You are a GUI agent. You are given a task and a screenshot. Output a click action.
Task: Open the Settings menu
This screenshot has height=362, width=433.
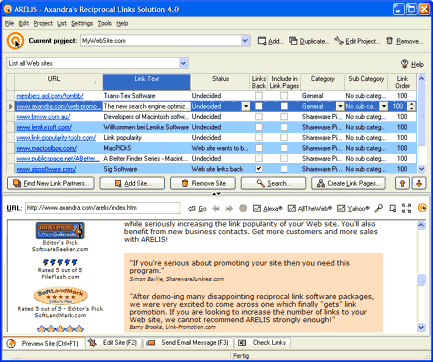pyautogui.click(x=82, y=23)
